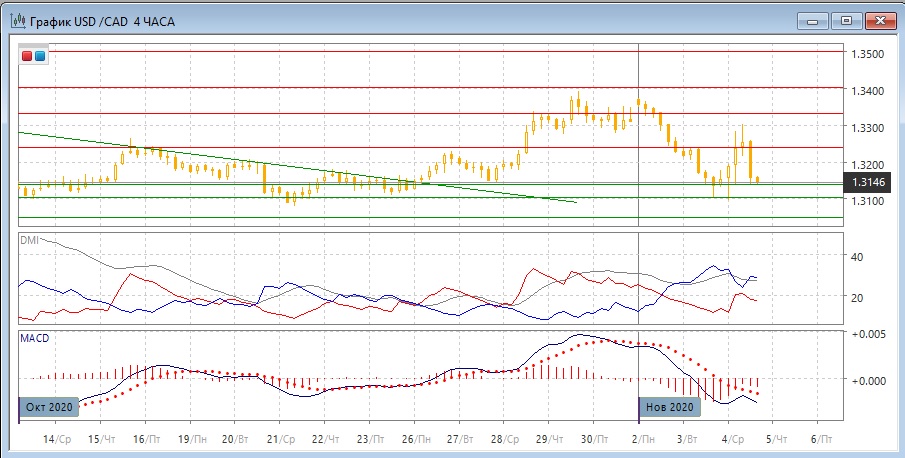Click the 14/Ср date on time axis

[57, 438]
